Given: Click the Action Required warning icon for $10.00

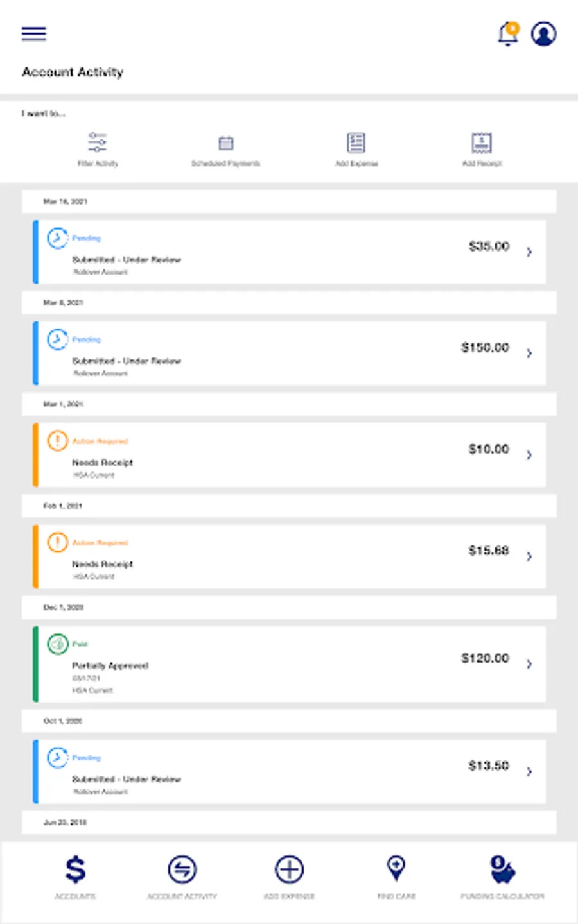Looking at the screenshot, I should click(x=58, y=441).
